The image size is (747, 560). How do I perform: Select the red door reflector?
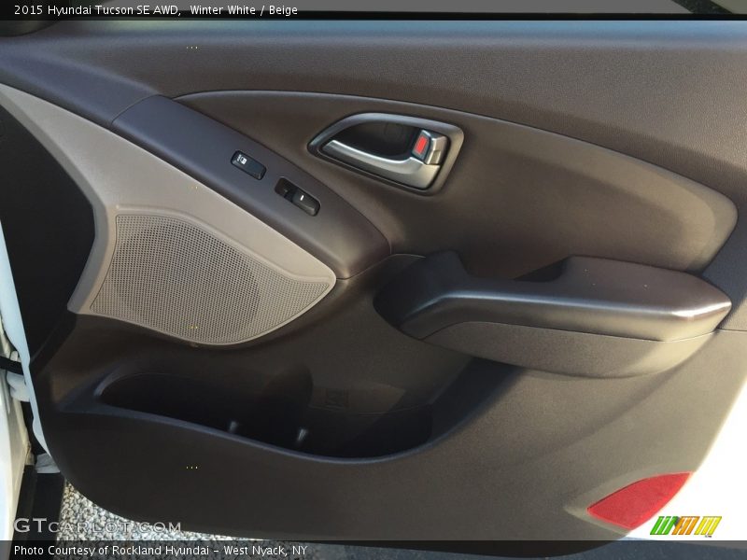point(639,499)
